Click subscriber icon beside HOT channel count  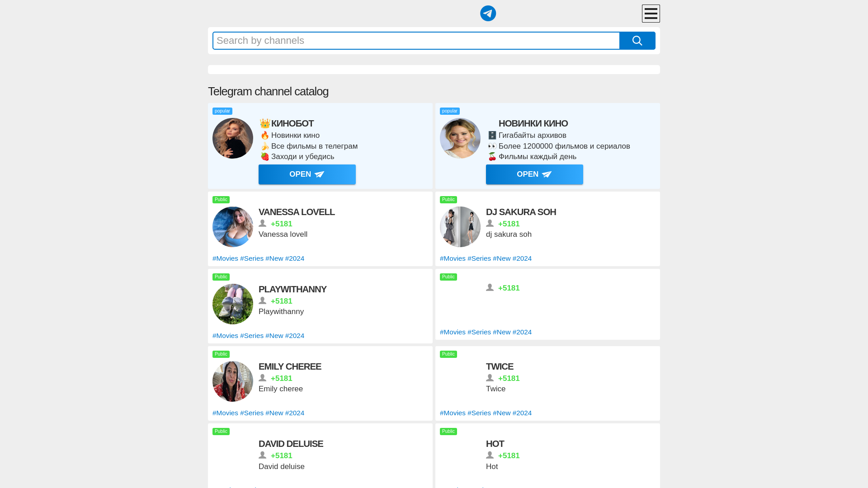click(490, 455)
